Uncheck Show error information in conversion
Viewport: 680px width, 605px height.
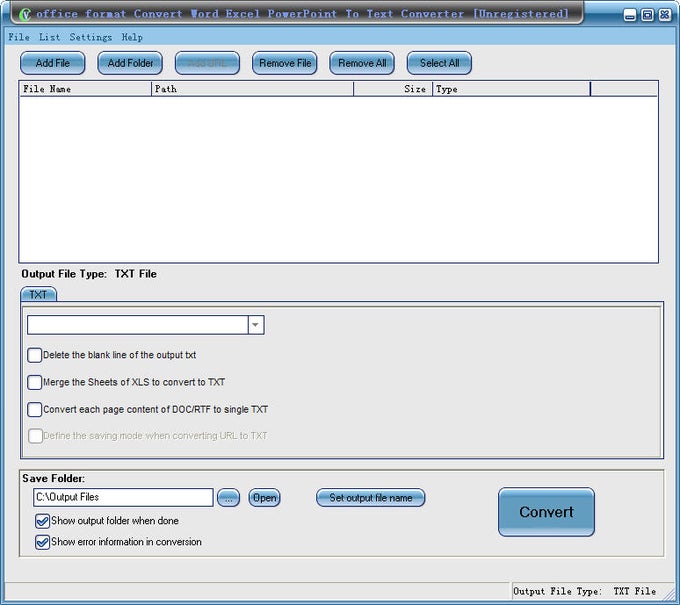tap(42, 542)
